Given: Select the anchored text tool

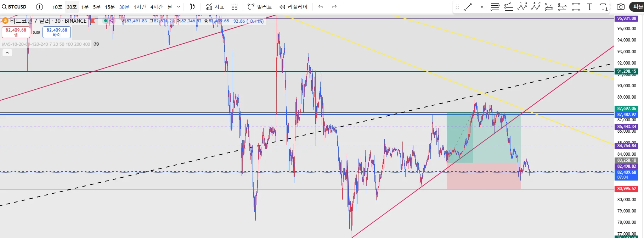Looking at the screenshot, I should point(604,7).
